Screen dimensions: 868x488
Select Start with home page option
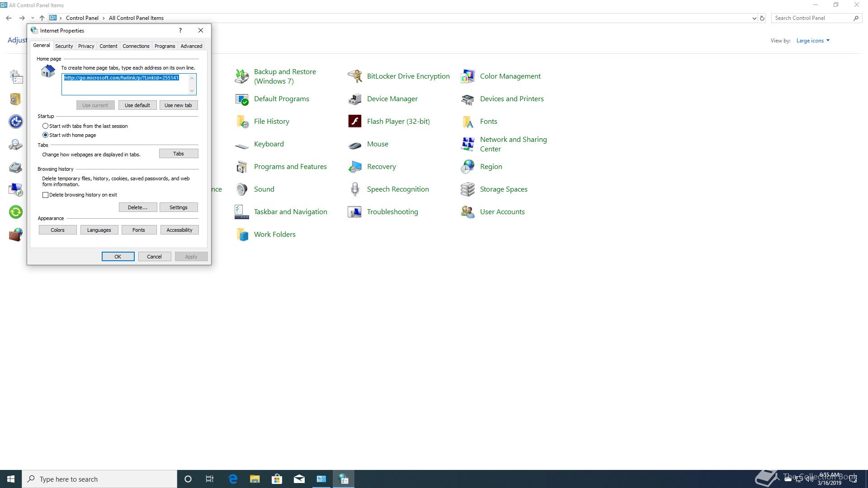pyautogui.click(x=45, y=135)
